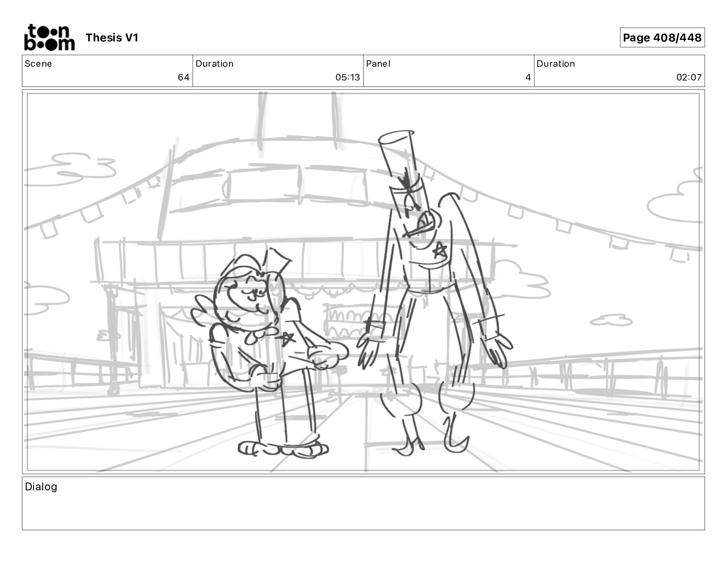Select the scene duration value 05:13
Viewport: 728px width, 563px height.
pyautogui.click(x=347, y=77)
